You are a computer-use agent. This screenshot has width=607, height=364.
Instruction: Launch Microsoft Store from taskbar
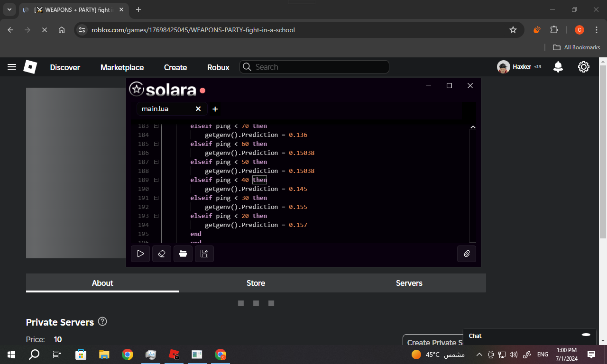(x=81, y=354)
